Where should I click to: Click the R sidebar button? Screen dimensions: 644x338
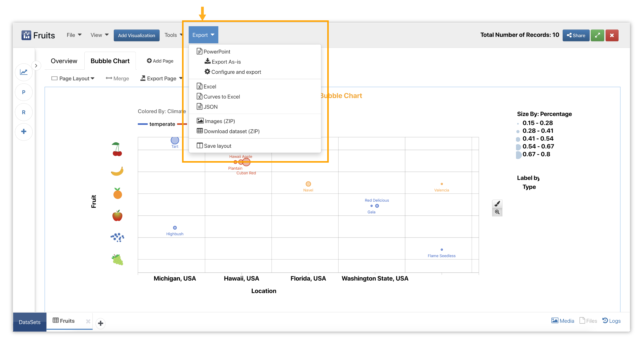tap(24, 112)
